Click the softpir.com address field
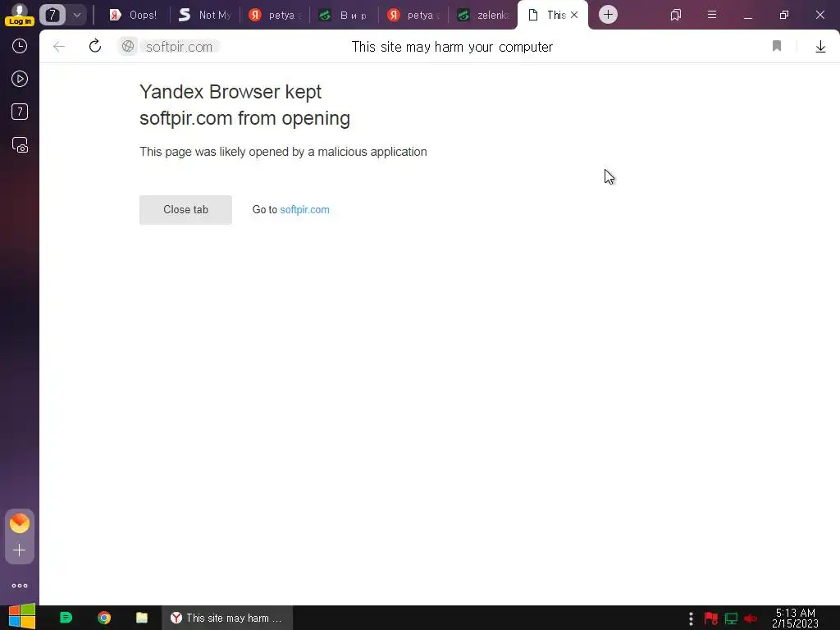840x630 pixels. click(179, 47)
